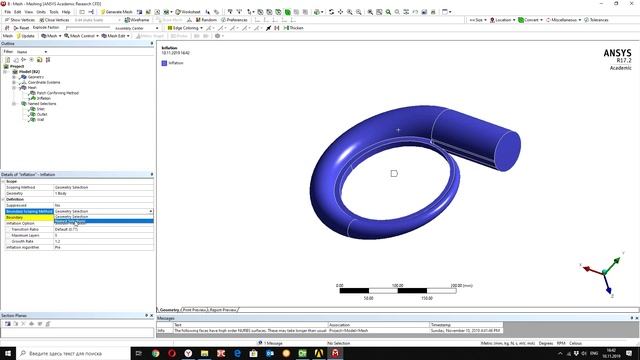
Task: Click the Update mesh button
Action: click(25, 36)
